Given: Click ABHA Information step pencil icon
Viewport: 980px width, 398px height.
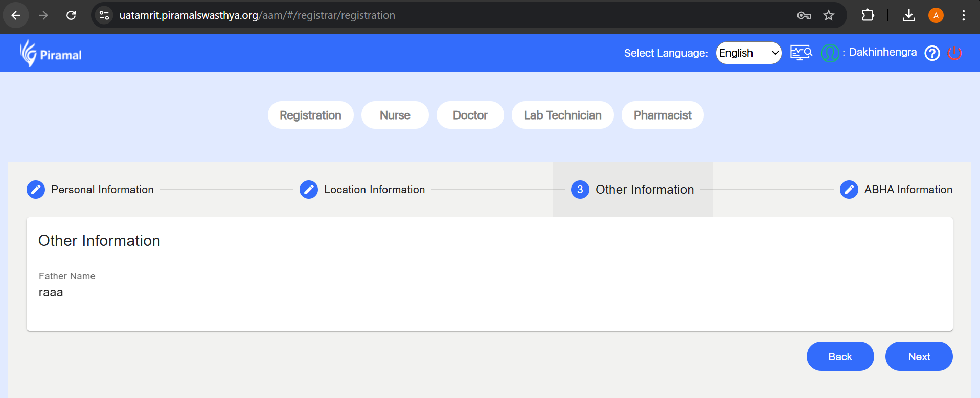Looking at the screenshot, I should [849, 190].
